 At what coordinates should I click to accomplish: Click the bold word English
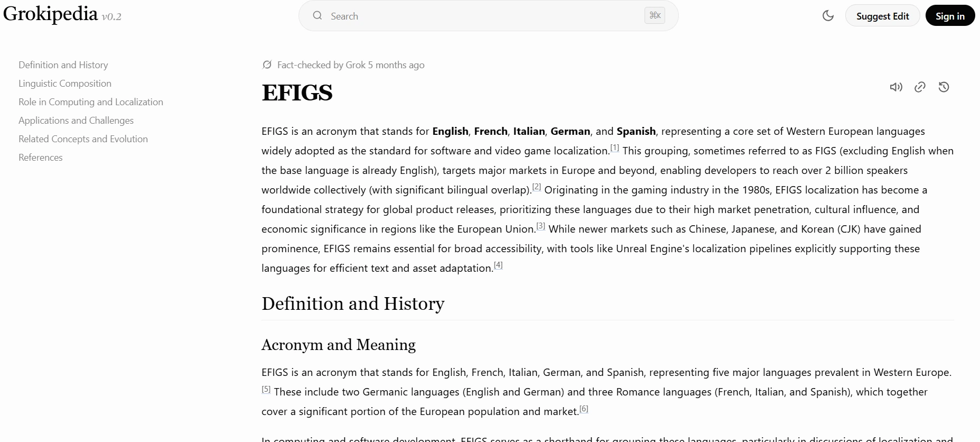pos(450,131)
